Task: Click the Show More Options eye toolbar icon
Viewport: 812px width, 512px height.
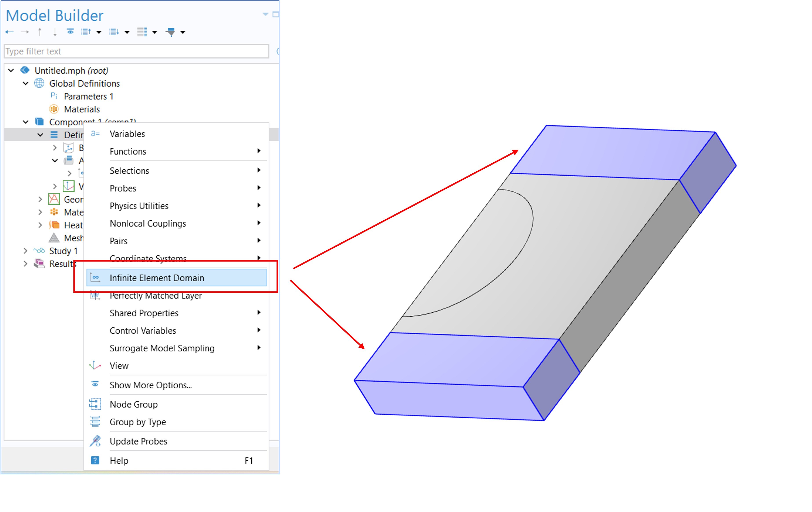Action: (70, 32)
